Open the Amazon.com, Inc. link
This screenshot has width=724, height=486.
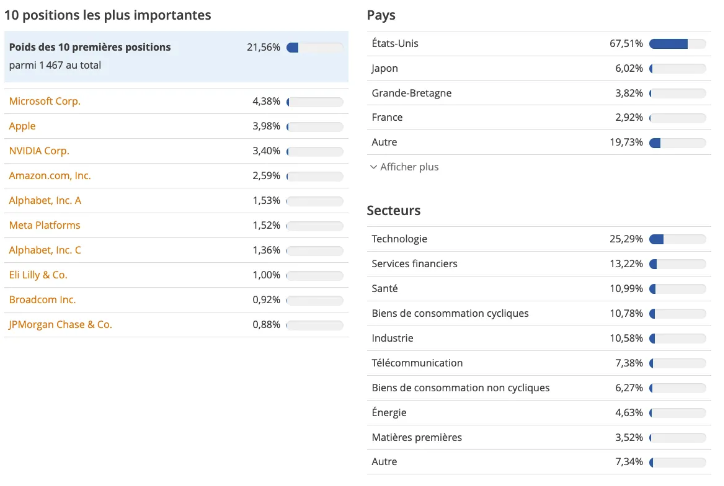(x=50, y=176)
